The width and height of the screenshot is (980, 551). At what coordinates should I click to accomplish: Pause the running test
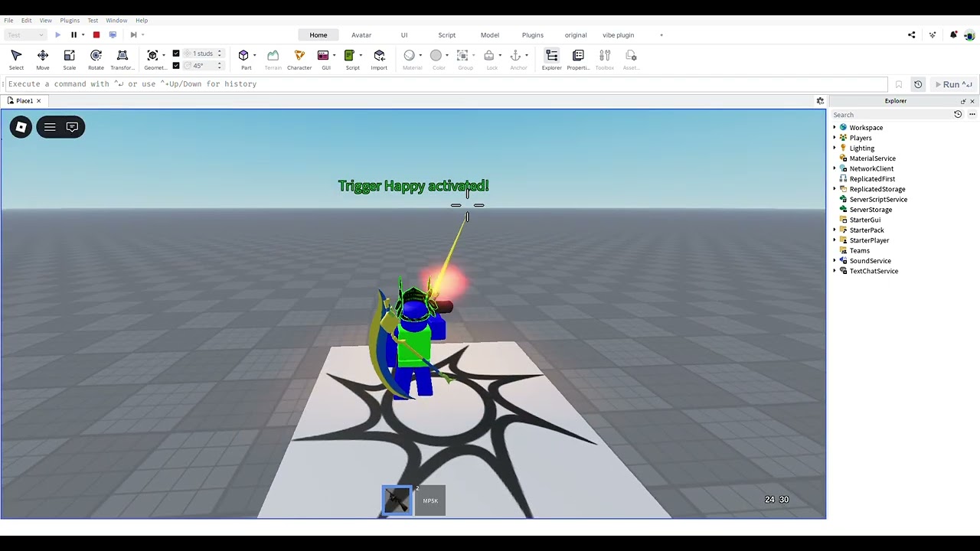(x=73, y=34)
